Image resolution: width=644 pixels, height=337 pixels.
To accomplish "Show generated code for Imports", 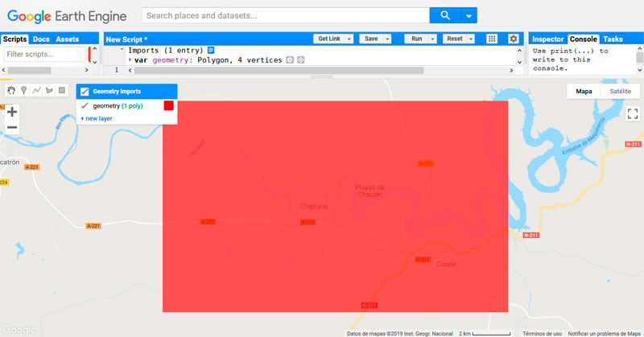I will click(211, 50).
